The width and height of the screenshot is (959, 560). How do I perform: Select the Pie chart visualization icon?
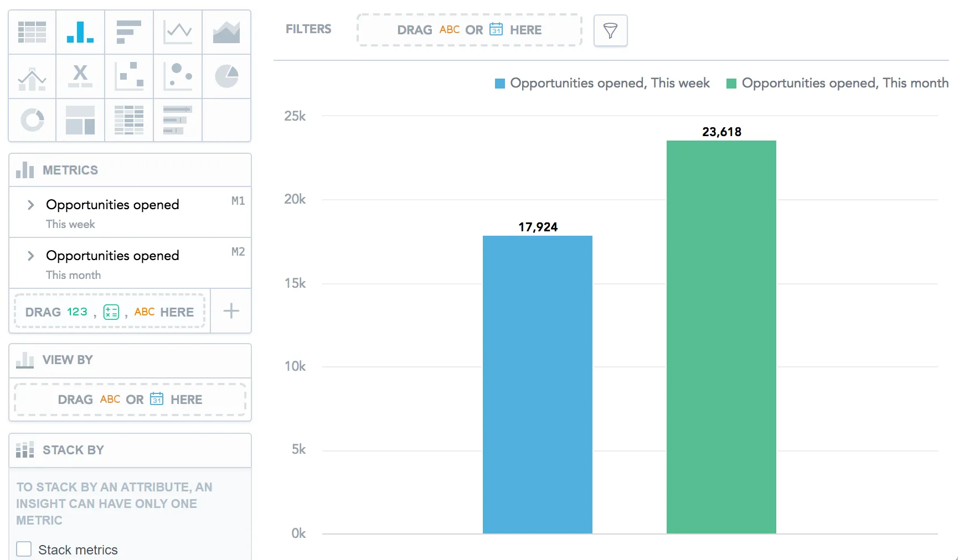pyautogui.click(x=226, y=76)
